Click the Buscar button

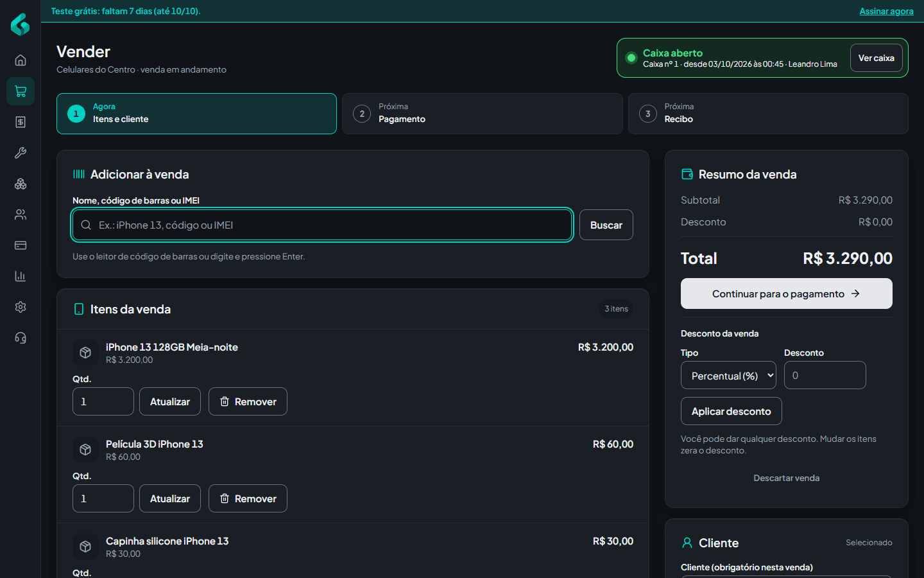coord(606,225)
